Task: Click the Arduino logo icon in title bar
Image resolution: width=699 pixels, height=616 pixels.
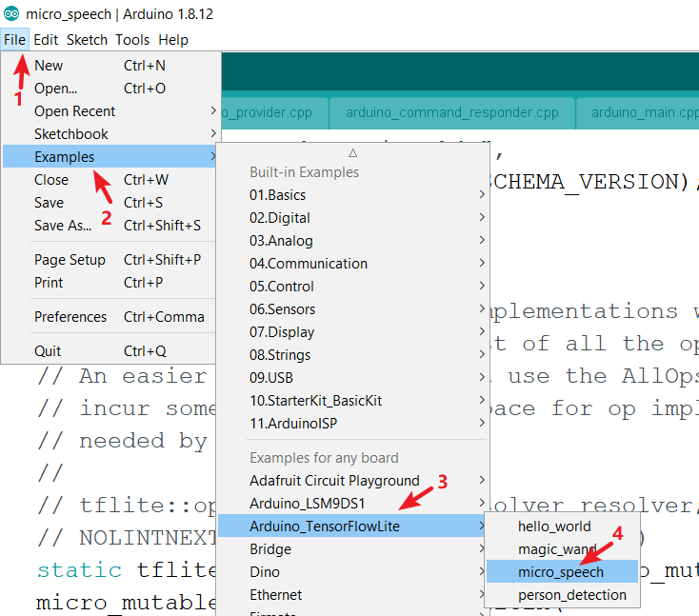Action: (11, 14)
